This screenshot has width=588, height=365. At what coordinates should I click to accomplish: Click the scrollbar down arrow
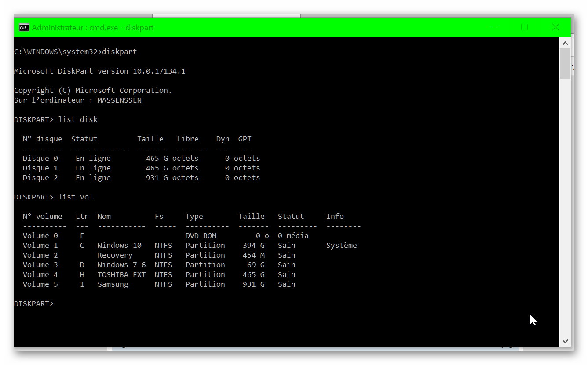click(565, 341)
